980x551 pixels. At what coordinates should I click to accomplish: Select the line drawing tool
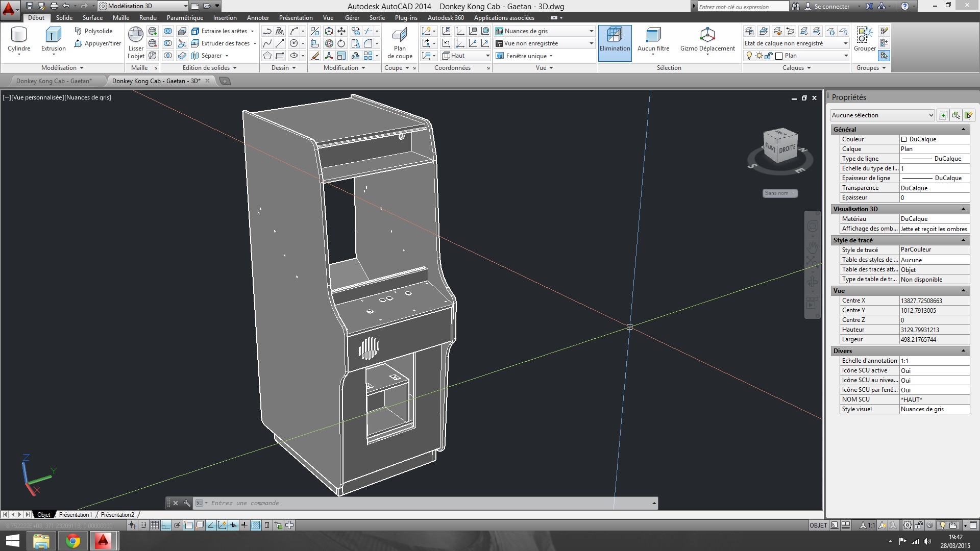pos(280,43)
